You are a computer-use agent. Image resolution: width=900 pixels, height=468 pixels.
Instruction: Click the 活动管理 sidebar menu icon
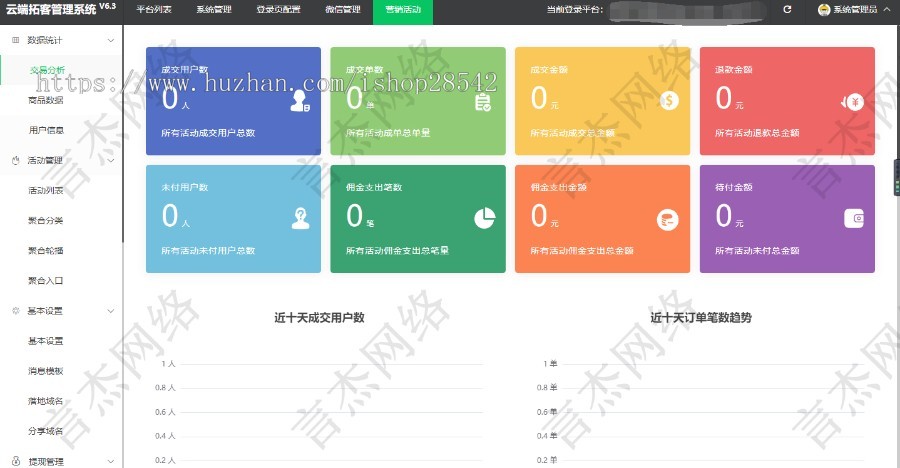click(x=15, y=160)
